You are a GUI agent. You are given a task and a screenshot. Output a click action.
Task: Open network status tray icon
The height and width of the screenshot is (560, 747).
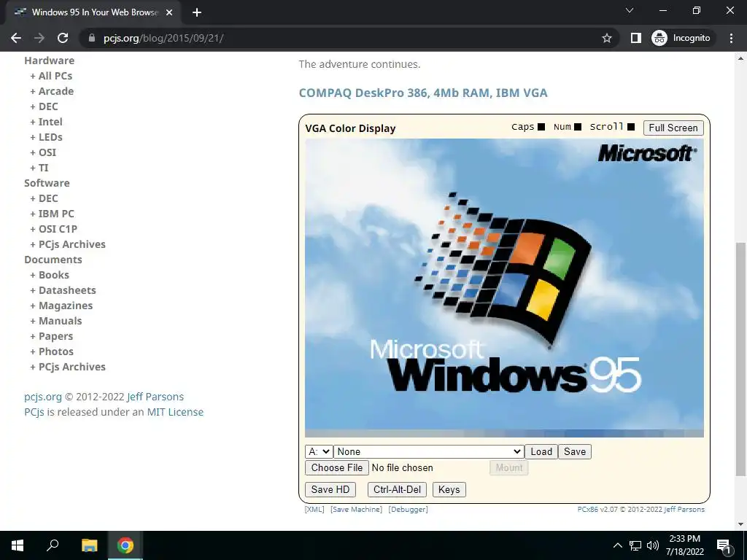tap(635, 545)
